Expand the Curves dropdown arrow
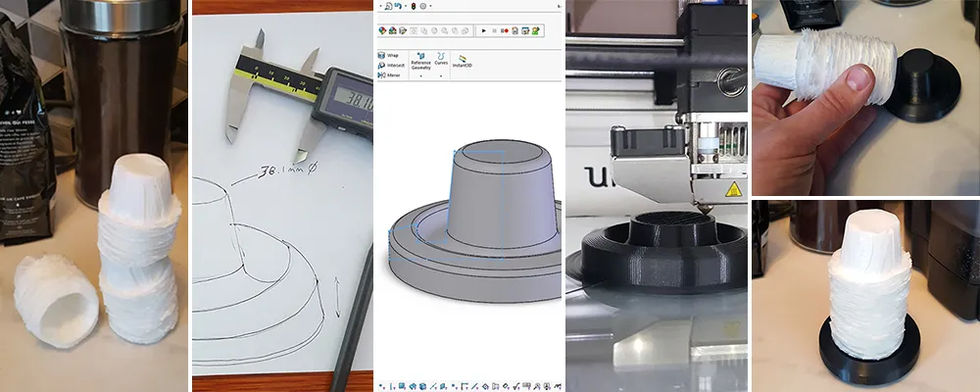The height and width of the screenshot is (392, 980). (441, 76)
